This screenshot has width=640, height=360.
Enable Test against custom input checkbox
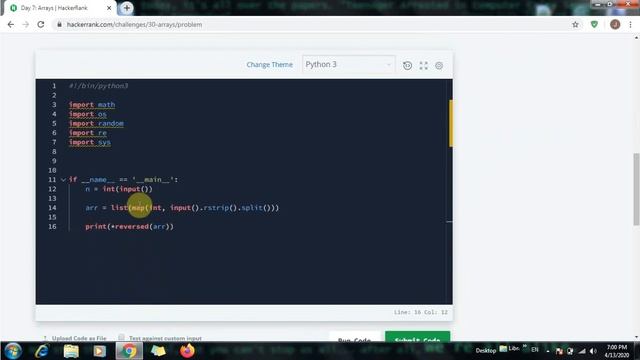pyautogui.click(x=121, y=337)
